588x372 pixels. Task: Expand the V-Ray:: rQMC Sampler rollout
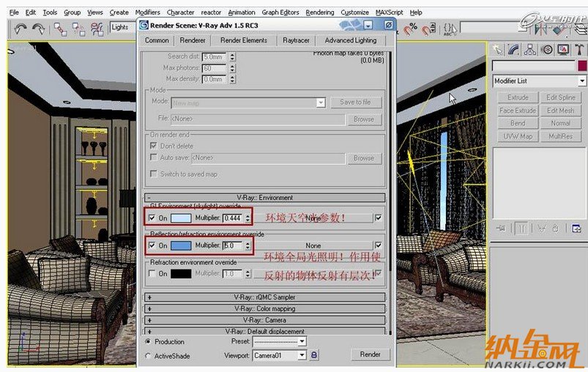(265, 297)
